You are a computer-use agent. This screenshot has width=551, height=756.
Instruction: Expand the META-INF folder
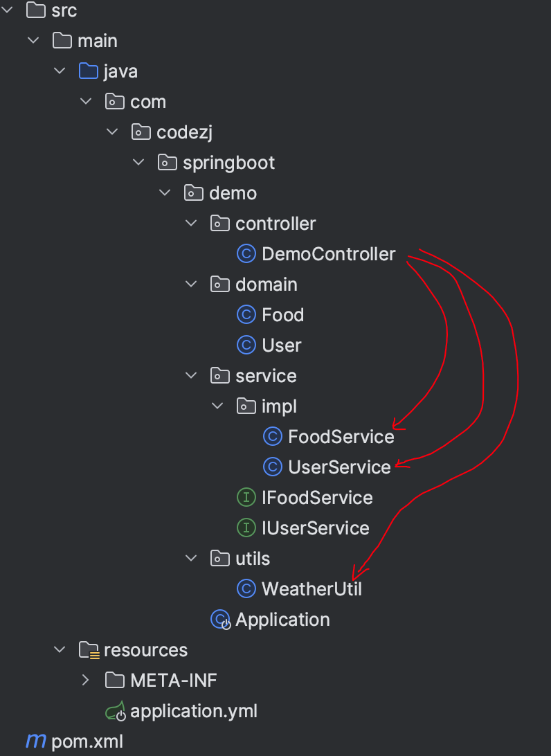[x=85, y=681]
